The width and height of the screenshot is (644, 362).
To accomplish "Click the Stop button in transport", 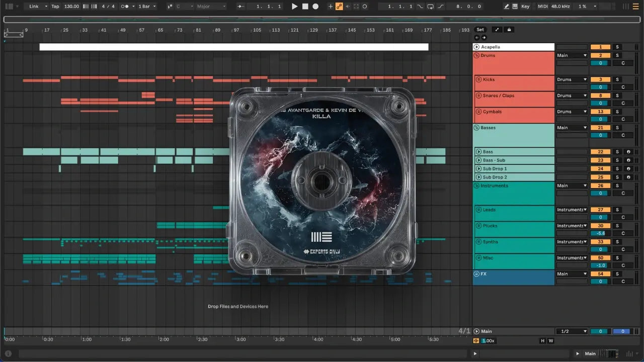I will click(x=305, y=7).
